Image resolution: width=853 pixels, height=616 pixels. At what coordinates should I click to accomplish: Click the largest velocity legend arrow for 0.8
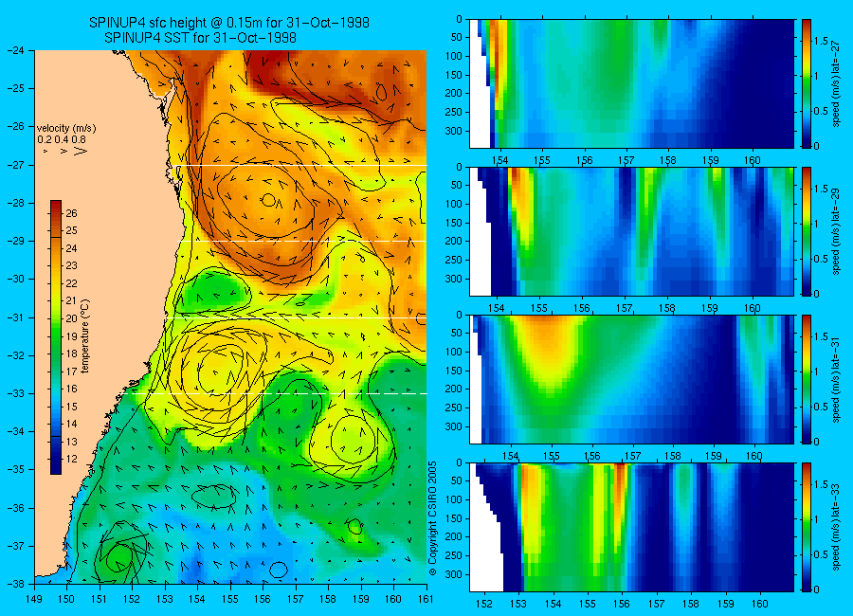(x=81, y=151)
